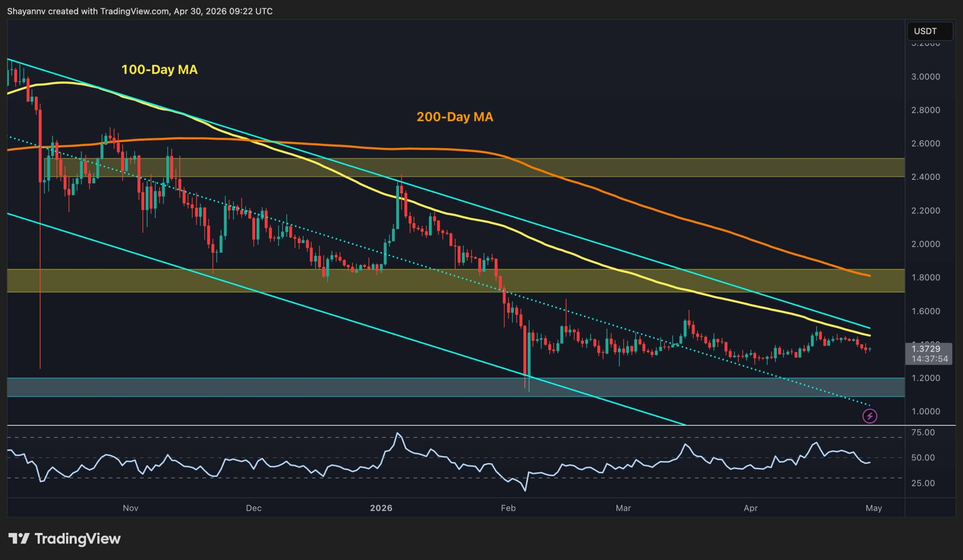Click the 100-Day MA text annotation
The image size is (963, 560).
159,70
